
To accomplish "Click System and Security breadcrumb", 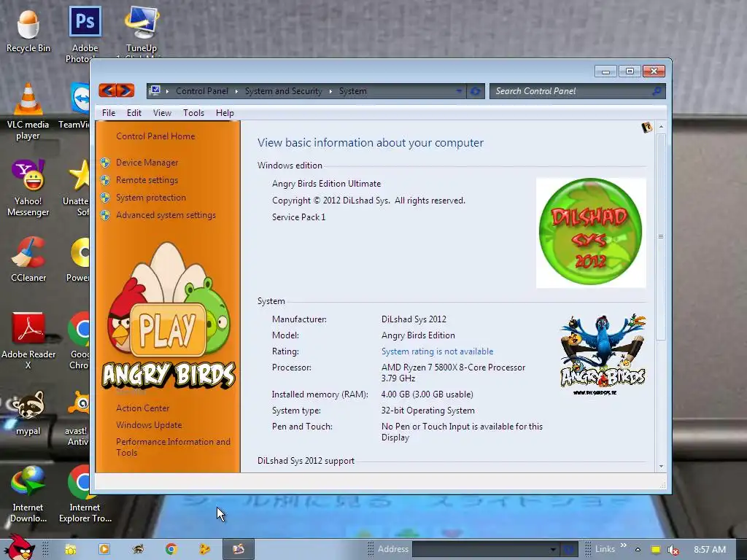I will (x=284, y=91).
